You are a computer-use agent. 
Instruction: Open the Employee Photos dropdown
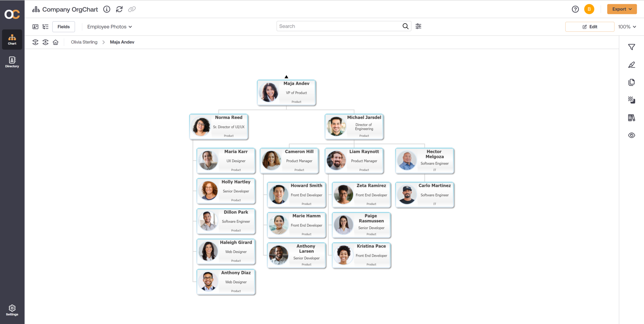coord(109,26)
